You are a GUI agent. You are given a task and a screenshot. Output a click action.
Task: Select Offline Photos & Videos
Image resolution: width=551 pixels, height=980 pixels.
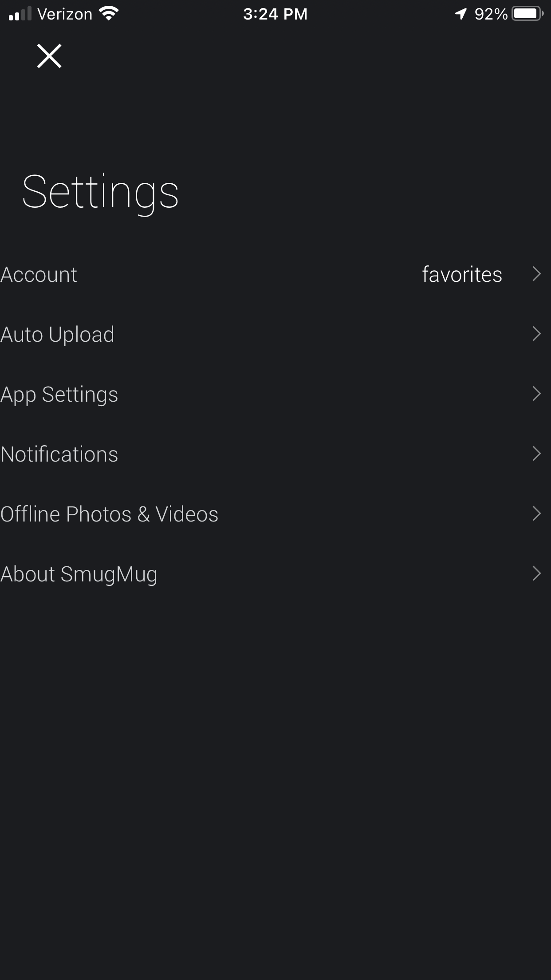click(x=110, y=514)
